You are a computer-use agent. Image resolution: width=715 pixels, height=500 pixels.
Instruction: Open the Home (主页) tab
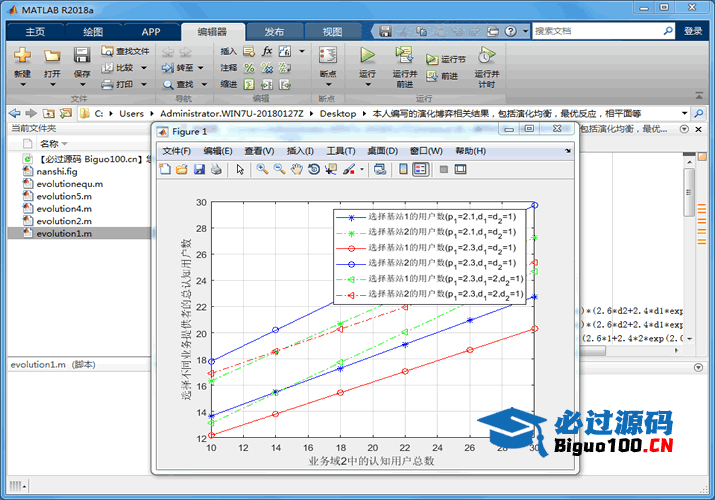tap(35, 32)
